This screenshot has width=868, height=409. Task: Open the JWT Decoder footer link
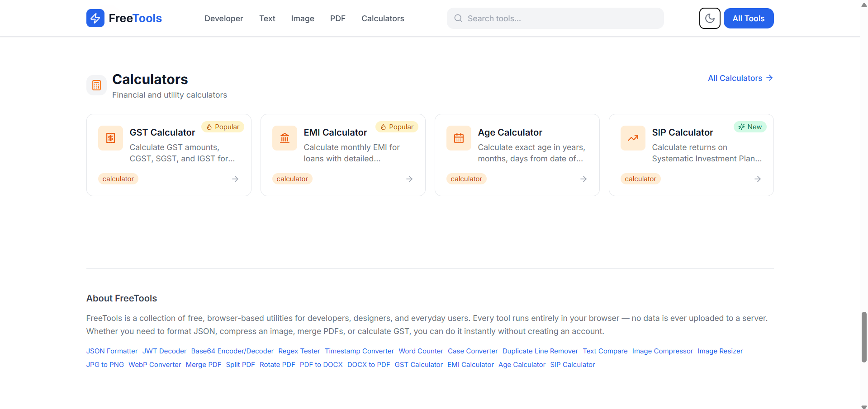(164, 351)
